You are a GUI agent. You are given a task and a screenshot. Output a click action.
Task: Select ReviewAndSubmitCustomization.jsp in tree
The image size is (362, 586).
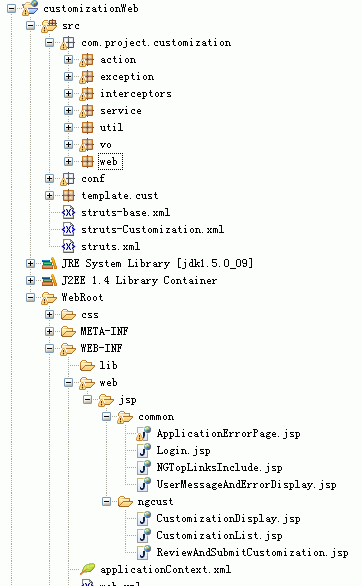(x=252, y=552)
